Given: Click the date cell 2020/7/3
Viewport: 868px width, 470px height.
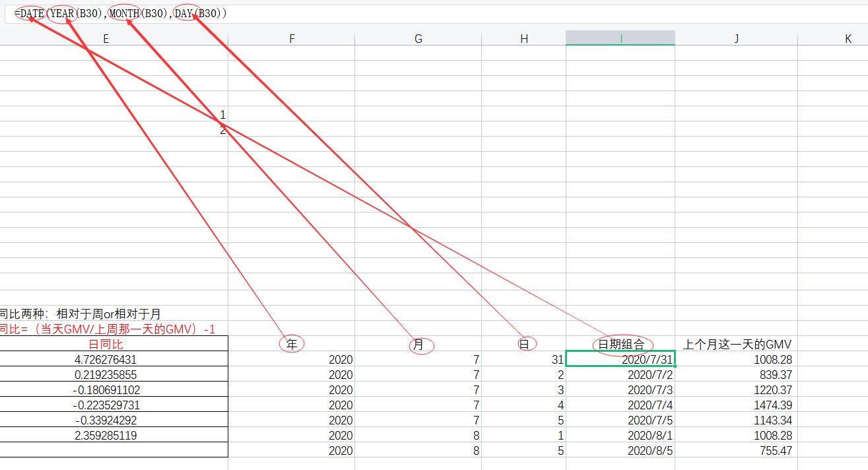Looking at the screenshot, I should coord(620,390).
